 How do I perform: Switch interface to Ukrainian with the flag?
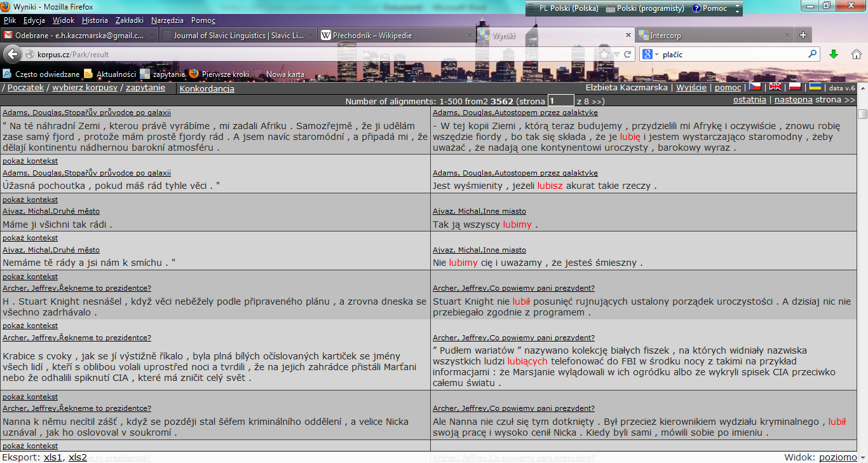coord(815,86)
